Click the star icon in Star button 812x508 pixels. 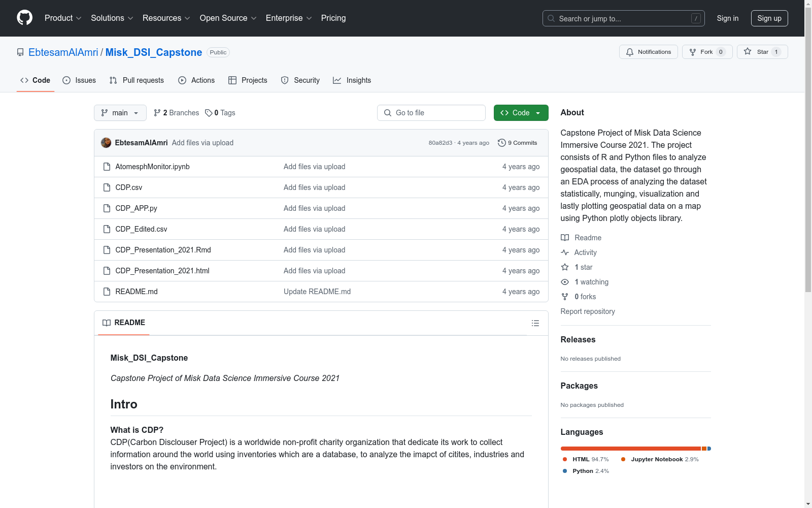[748, 51]
